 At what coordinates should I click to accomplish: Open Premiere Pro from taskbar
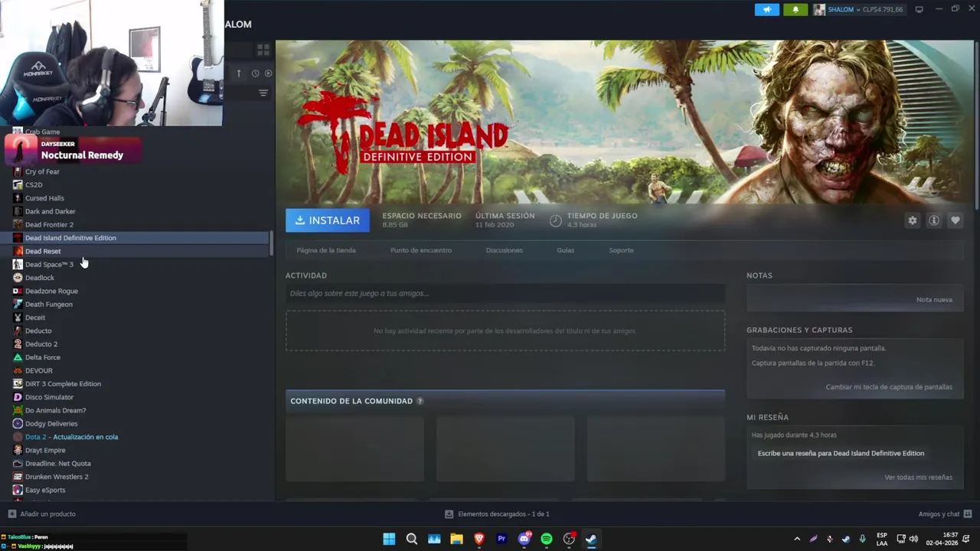[501, 539]
